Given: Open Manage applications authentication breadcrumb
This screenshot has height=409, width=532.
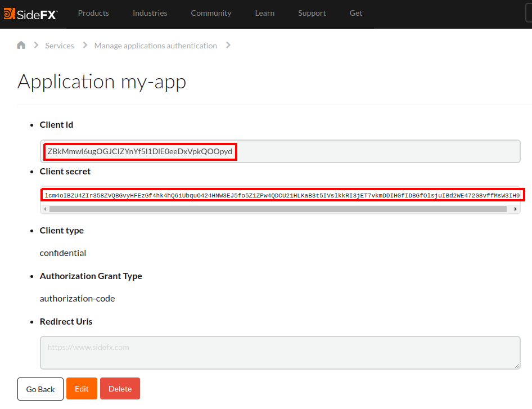Looking at the screenshot, I should click(x=155, y=46).
